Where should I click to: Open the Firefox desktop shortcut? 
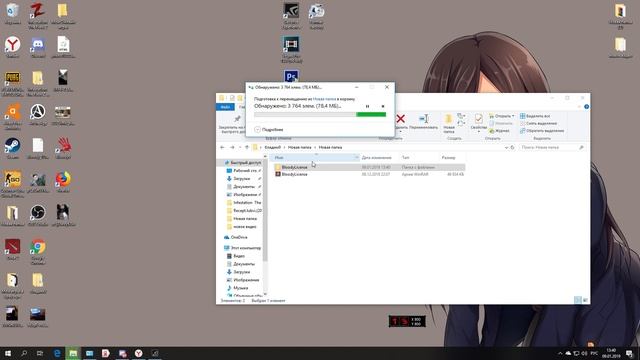click(63, 182)
